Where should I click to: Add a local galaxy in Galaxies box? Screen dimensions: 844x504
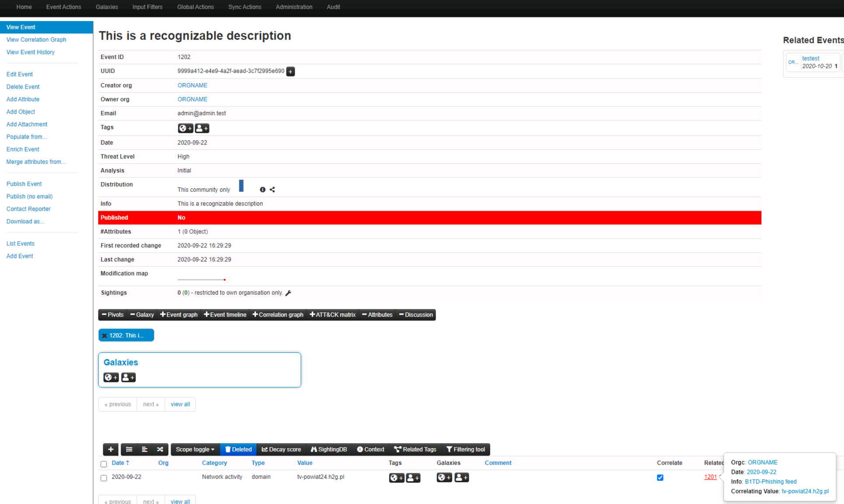tap(128, 377)
